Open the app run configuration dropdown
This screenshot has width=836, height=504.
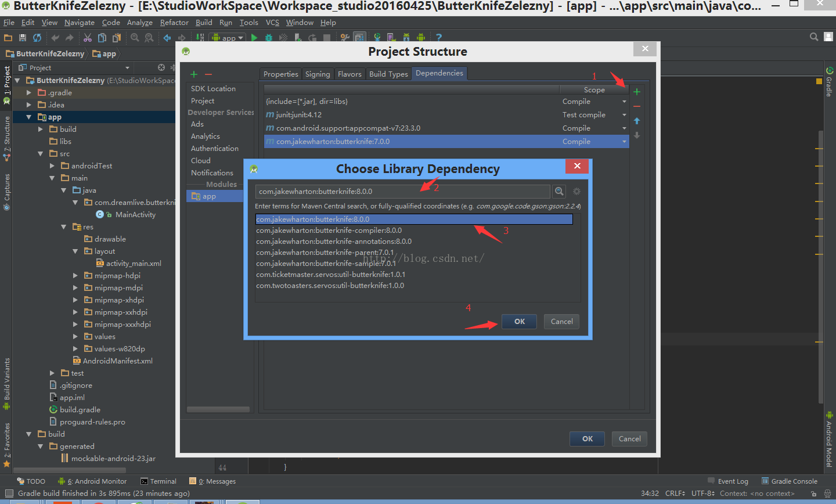228,38
